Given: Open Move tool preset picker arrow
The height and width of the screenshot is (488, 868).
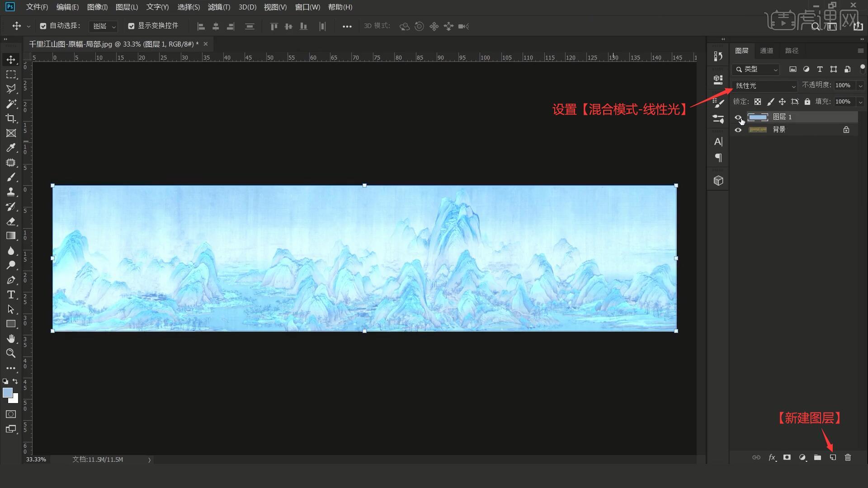Looking at the screenshot, I should (x=28, y=26).
